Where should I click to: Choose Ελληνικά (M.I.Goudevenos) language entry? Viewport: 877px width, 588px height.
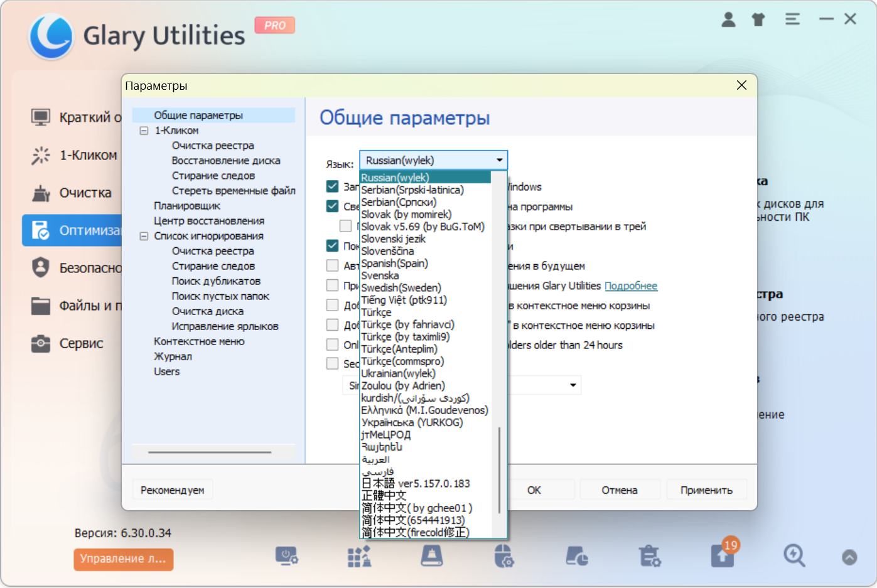(x=424, y=410)
